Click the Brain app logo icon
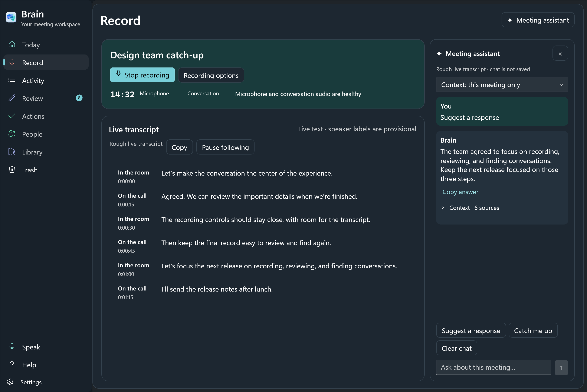This screenshot has height=392, width=587. pyautogui.click(x=11, y=17)
